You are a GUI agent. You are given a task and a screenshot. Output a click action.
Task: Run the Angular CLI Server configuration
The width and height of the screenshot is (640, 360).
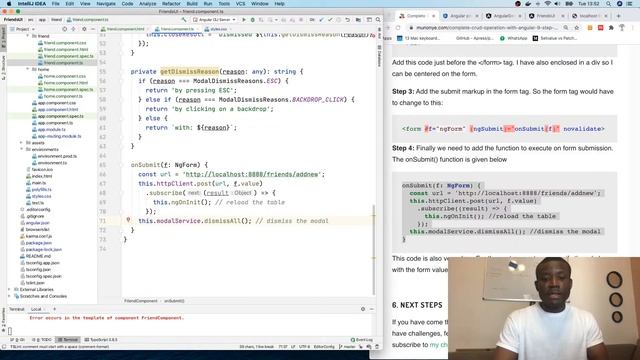(244, 20)
